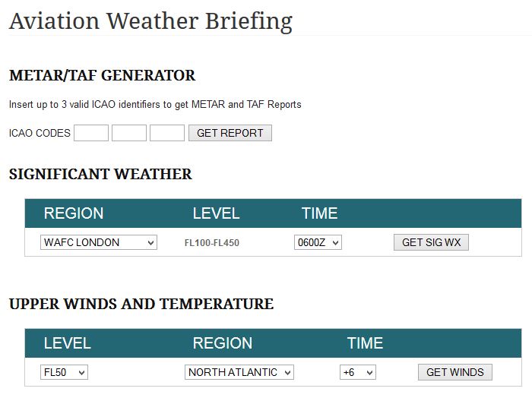Click the ICAO CODES label
Image resolution: width=532 pixels, height=401 pixels.
[x=40, y=133]
